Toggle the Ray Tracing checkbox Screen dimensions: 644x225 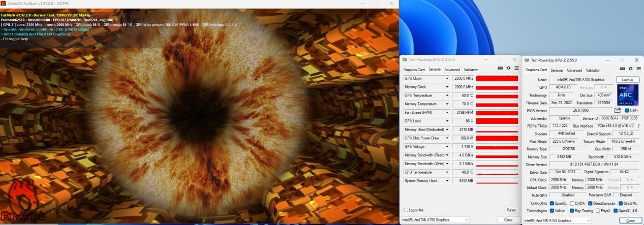(x=572, y=210)
